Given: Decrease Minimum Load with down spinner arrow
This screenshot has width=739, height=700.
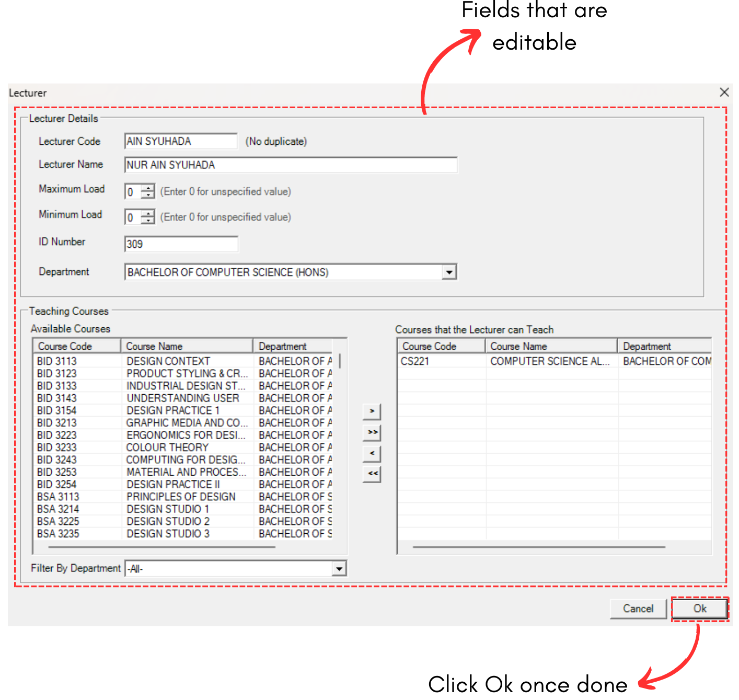Looking at the screenshot, I should click(148, 220).
